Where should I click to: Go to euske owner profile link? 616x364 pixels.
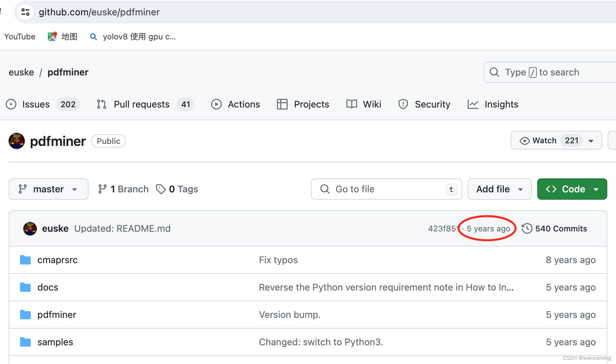[21, 72]
